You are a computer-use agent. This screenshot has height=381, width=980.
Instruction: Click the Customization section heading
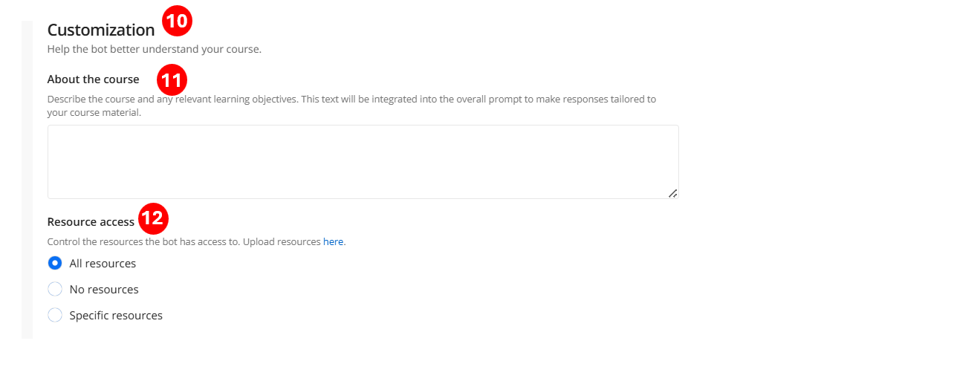pos(101,30)
